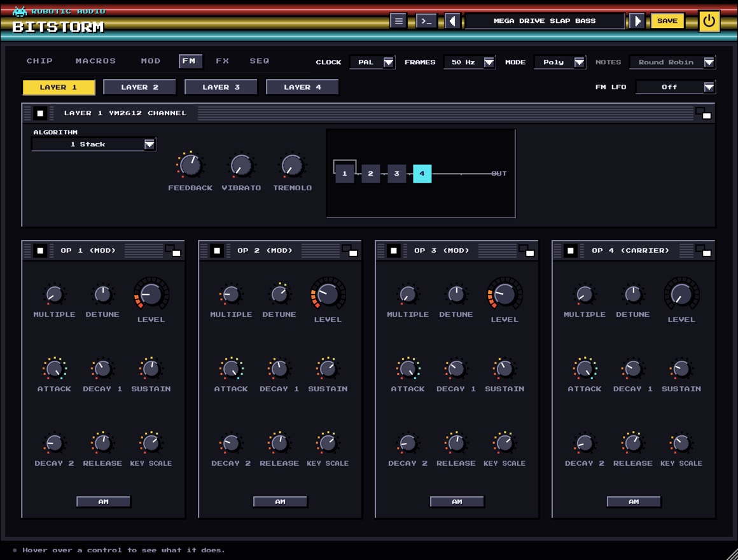Select the LAYER 2 button

coord(140,87)
